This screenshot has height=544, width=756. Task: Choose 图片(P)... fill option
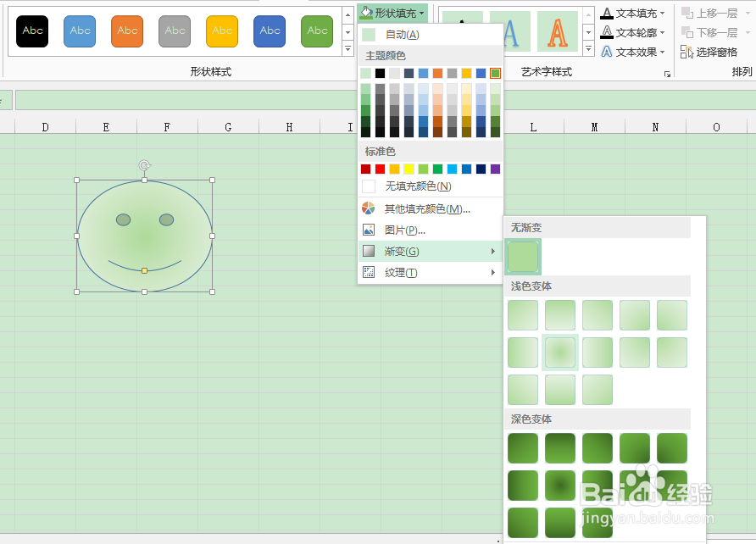point(430,230)
